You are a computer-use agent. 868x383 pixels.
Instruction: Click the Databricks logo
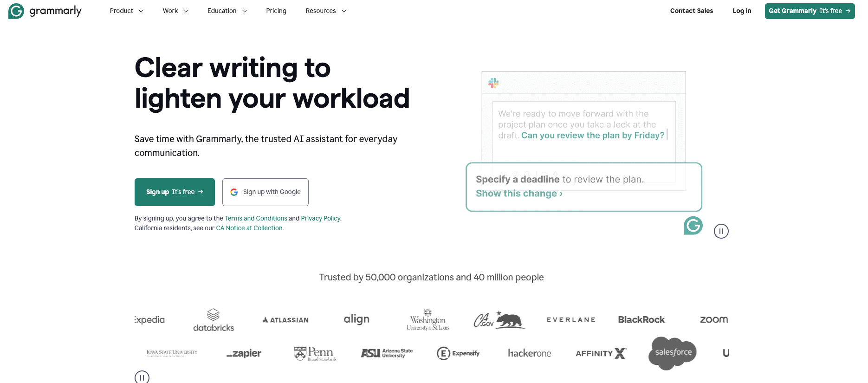coord(214,320)
